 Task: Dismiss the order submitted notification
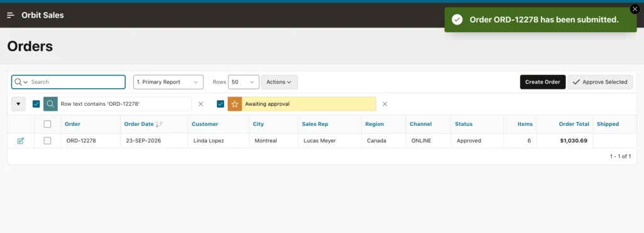click(x=635, y=9)
